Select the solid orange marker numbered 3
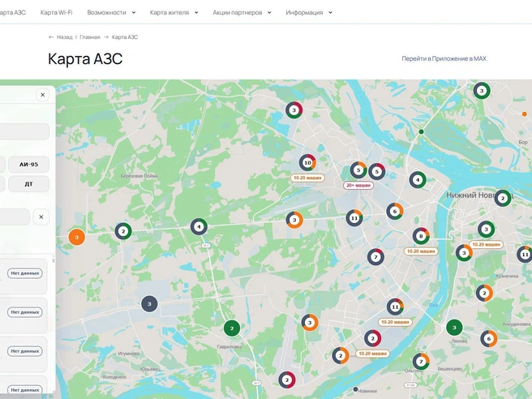 click(77, 237)
